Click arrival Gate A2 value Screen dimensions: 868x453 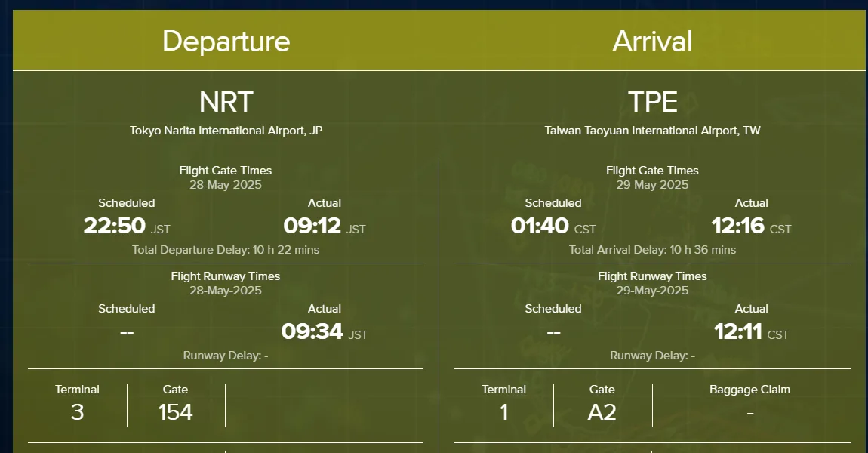[602, 412]
